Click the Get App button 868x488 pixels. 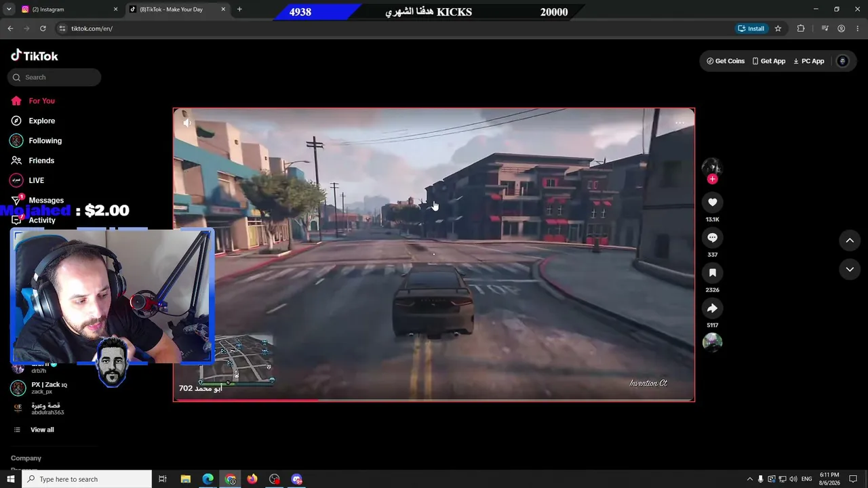pyautogui.click(x=769, y=61)
